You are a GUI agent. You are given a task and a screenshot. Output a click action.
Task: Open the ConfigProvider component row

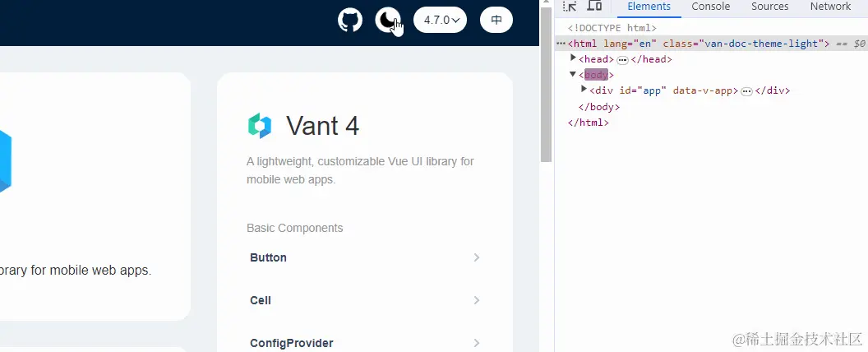(365, 343)
